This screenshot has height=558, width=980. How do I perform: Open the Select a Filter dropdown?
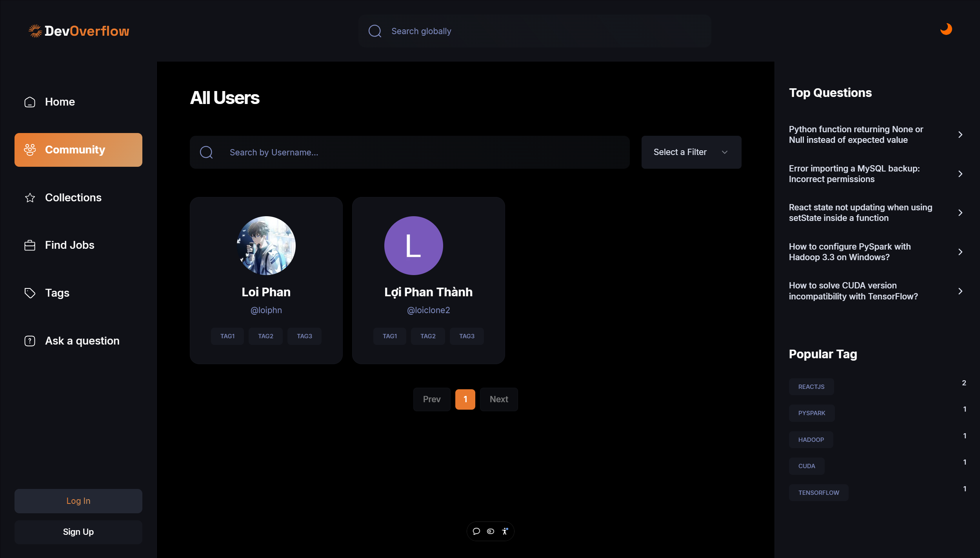pyautogui.click(x=691, y=152)
